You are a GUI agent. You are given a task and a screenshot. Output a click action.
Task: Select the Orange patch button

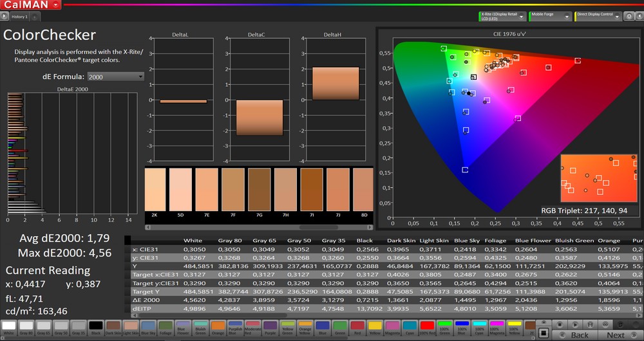coord(218,328)
